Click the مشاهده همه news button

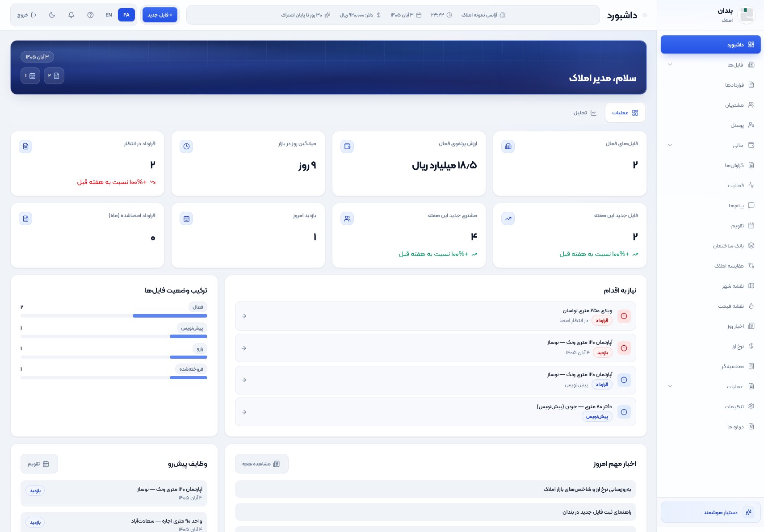[x=261, y=464]
